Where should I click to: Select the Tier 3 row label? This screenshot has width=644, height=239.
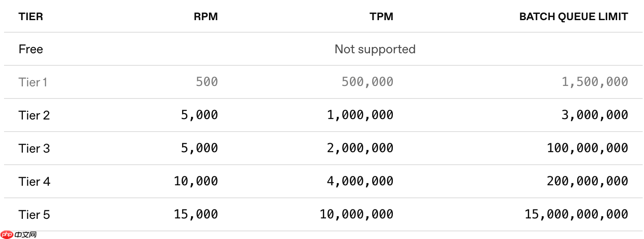[x=34, y=149]
